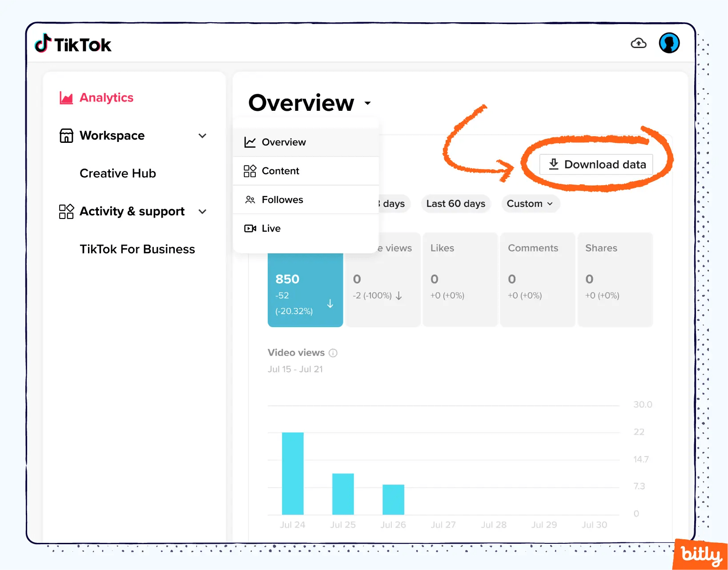Select the Analytics chart icon

point(66,97)
